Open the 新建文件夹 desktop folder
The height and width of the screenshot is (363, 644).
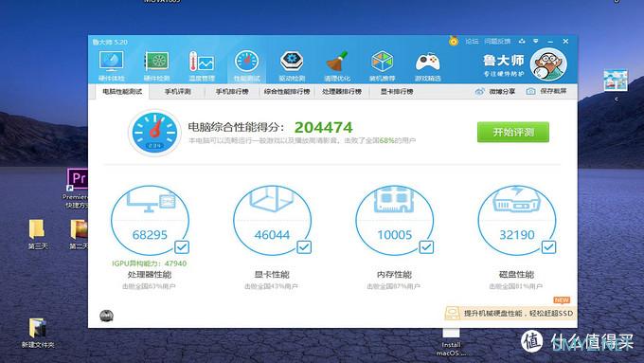tap(38, 333)
